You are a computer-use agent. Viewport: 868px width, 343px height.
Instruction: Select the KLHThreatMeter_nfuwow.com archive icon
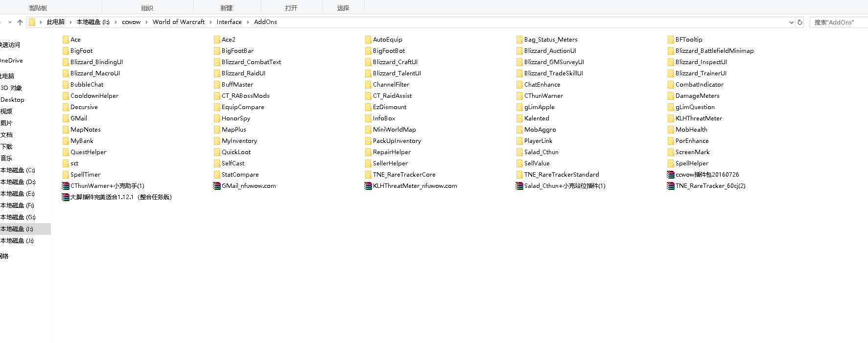point(368,186)
